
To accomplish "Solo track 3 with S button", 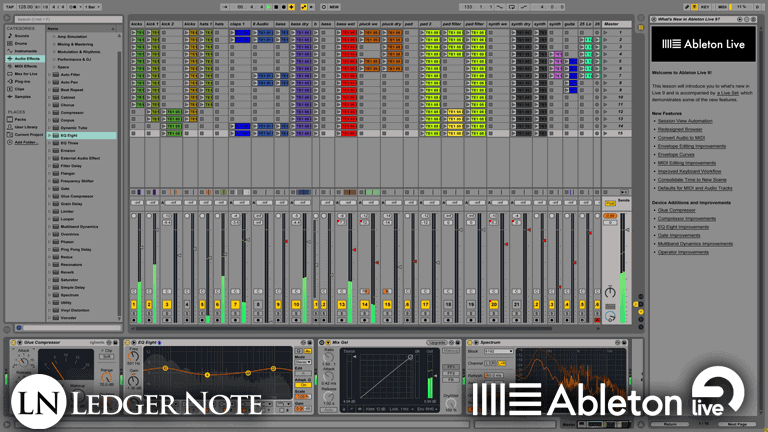I will pos(167,313).
